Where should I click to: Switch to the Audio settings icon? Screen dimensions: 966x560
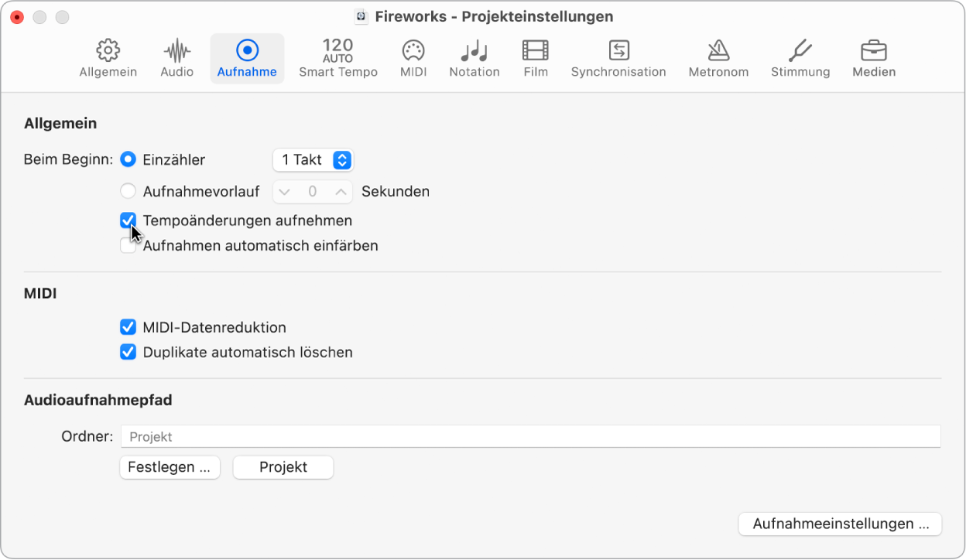point(176,58)
